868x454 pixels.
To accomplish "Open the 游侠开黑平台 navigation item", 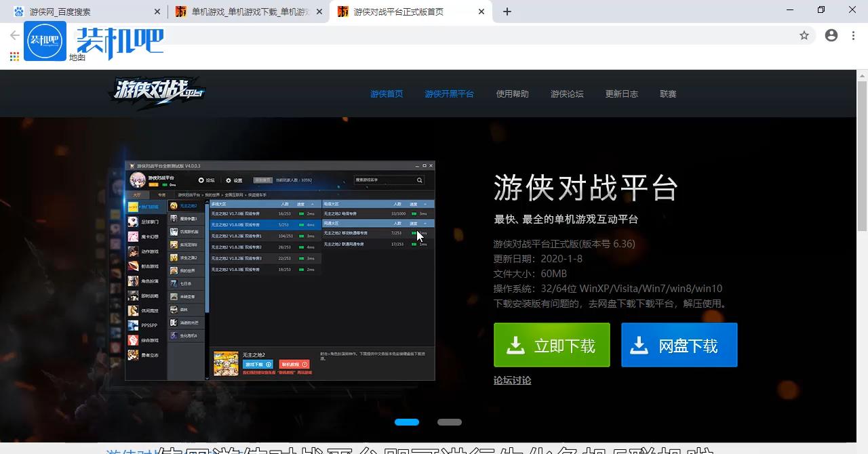I will point(450,94).
